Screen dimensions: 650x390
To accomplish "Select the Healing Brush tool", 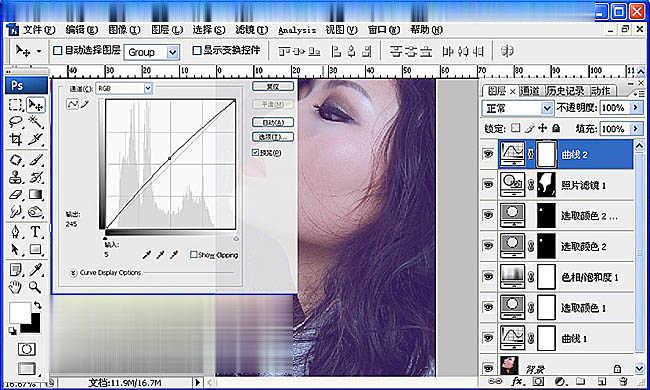I will click(16, 160).
